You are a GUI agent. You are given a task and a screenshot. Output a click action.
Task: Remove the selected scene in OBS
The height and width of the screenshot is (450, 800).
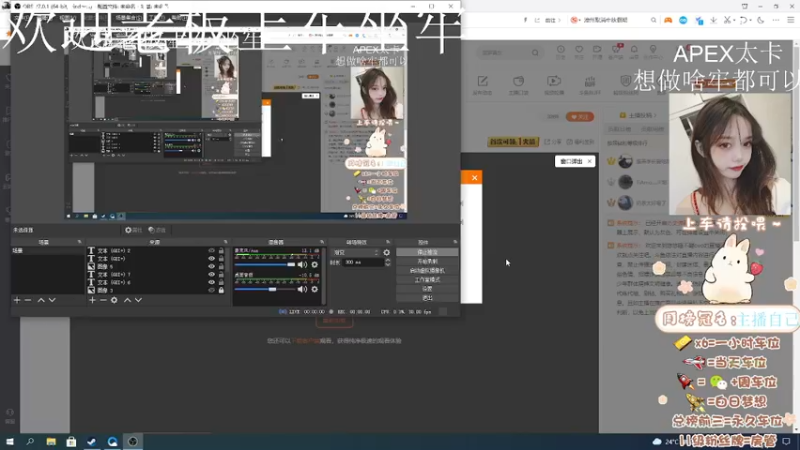coord(28,300)
